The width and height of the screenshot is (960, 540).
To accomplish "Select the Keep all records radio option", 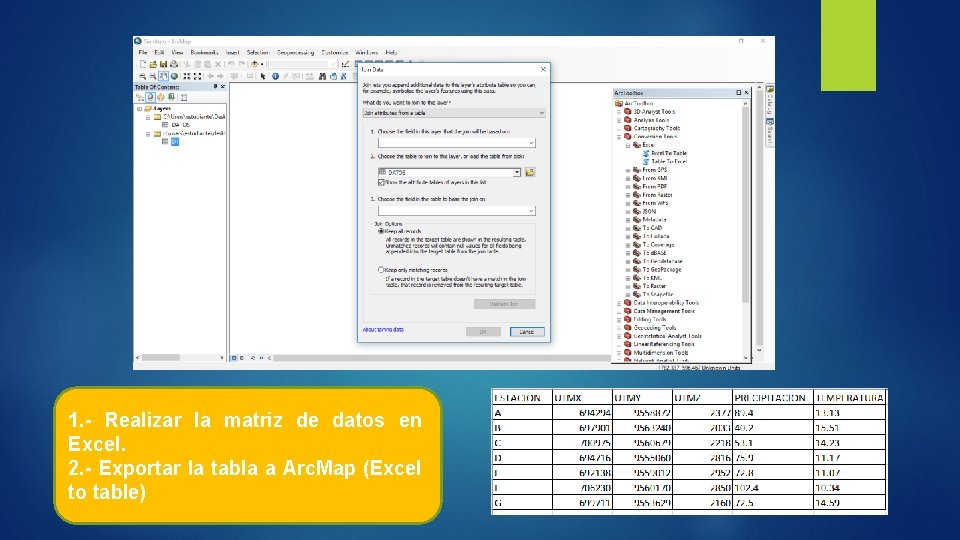I will pos(381,231).
